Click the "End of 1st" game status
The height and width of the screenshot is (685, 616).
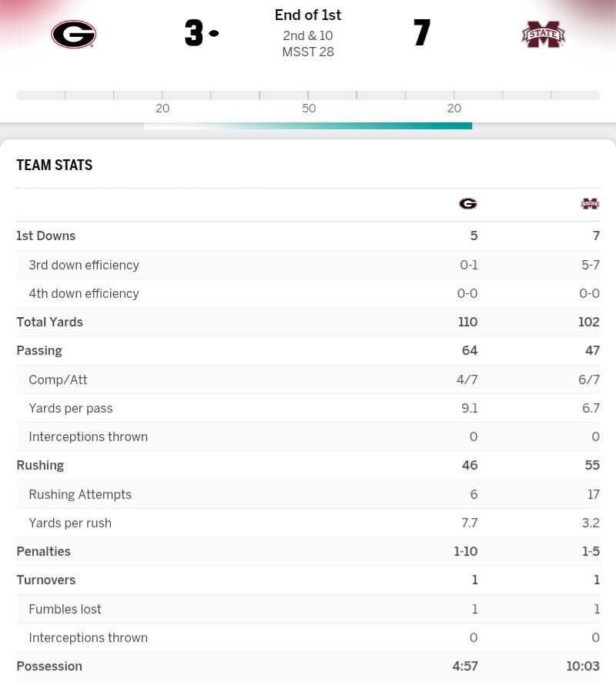[308, 15]
